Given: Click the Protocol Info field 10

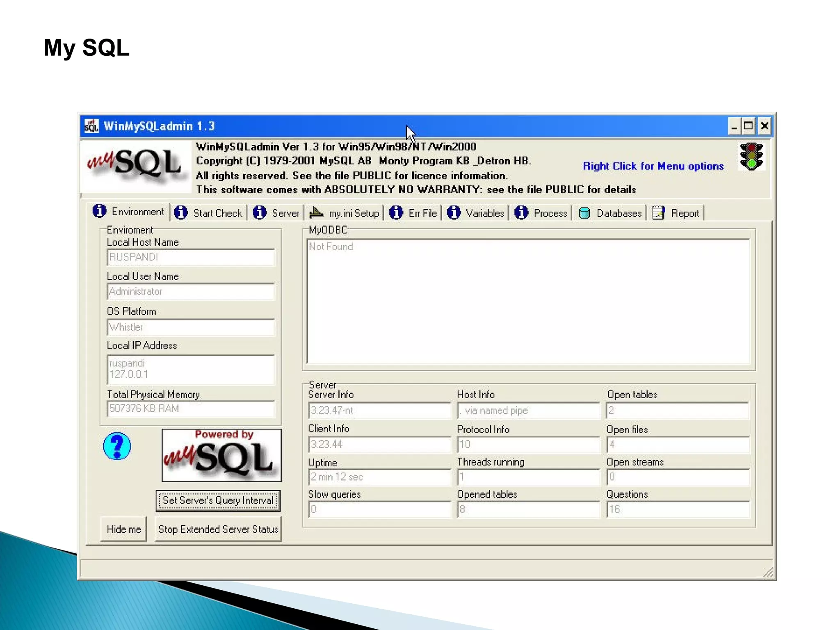Looking at the screenshot, I should coord(529,445).
